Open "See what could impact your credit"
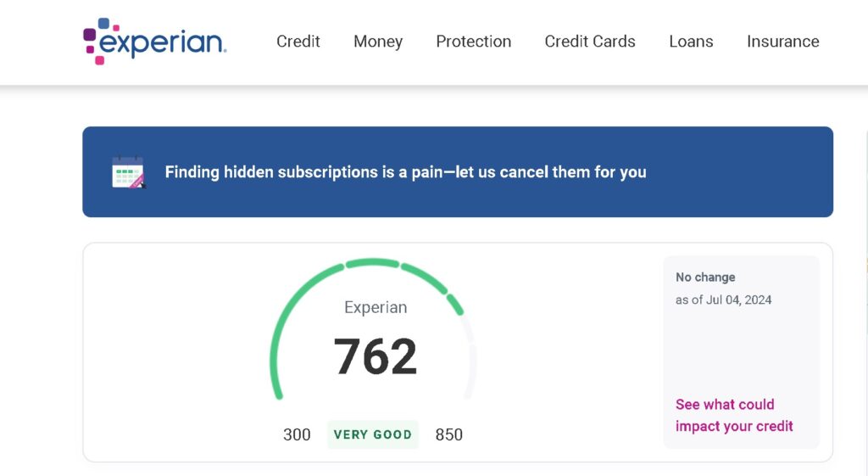Viewport: 868px width, 476px height. [734, 415]
